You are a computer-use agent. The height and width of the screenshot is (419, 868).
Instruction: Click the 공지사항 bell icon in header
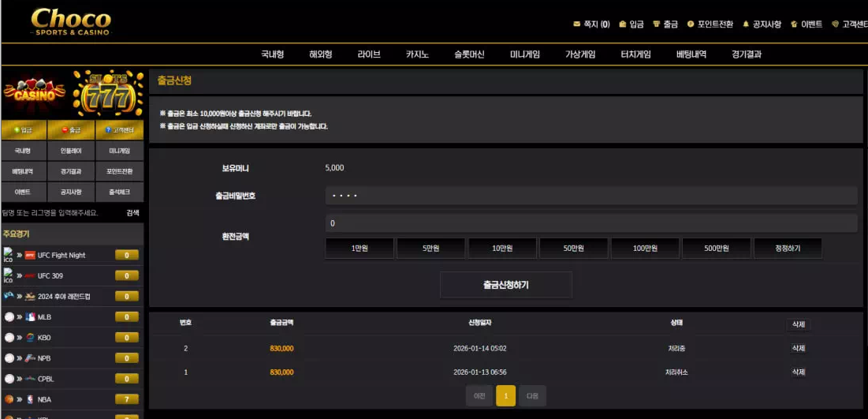(746, 24)
